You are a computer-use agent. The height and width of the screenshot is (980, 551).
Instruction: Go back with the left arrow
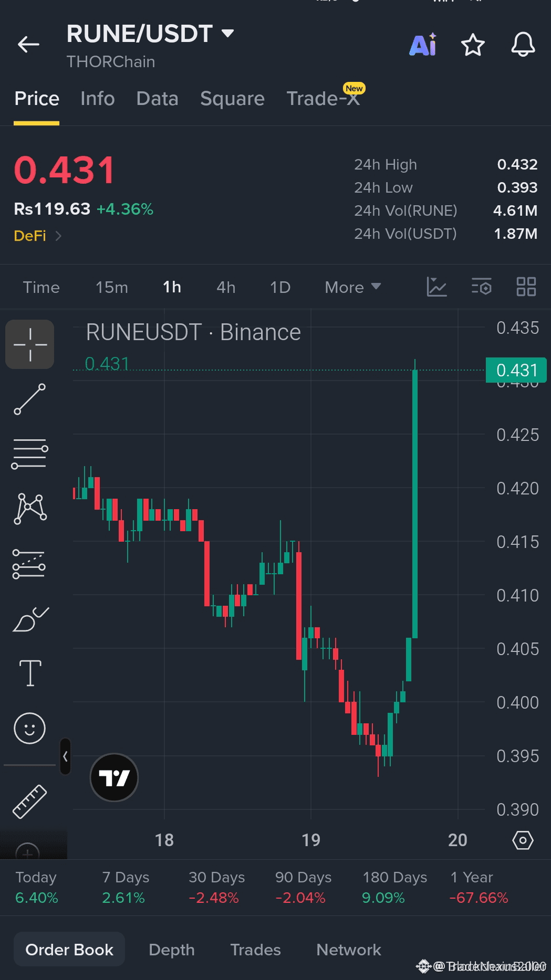28,45
